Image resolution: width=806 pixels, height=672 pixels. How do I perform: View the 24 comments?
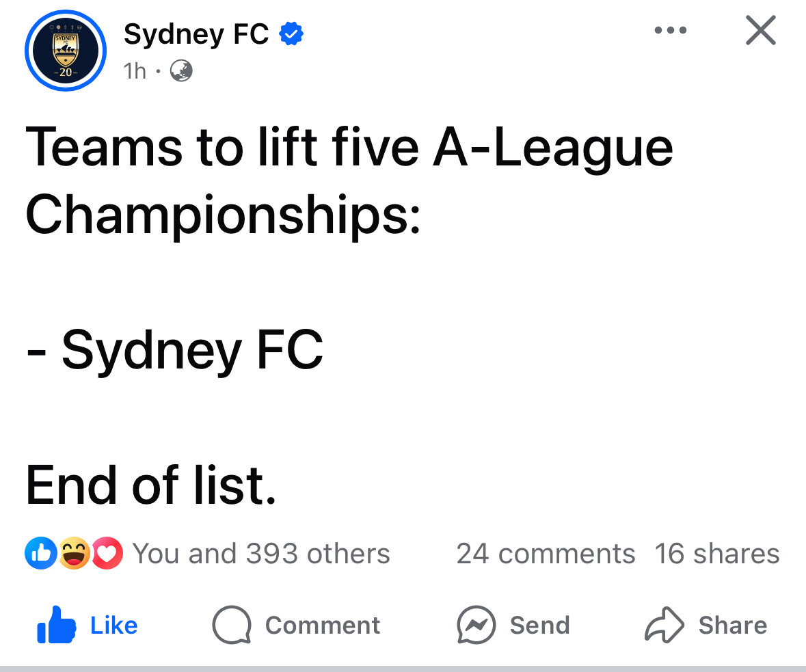click(x=546, y=554)
